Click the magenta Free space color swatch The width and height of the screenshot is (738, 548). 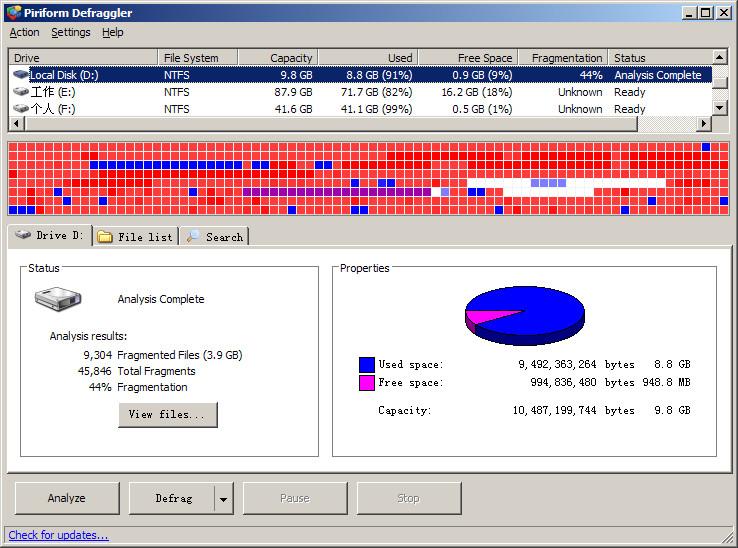click(x=366, y=383)
